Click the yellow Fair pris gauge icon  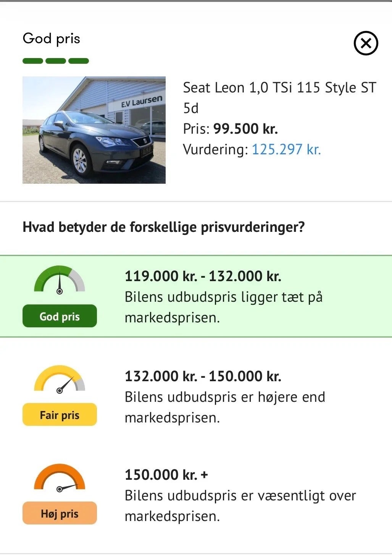pyautogui.click(x=60, y=379)
